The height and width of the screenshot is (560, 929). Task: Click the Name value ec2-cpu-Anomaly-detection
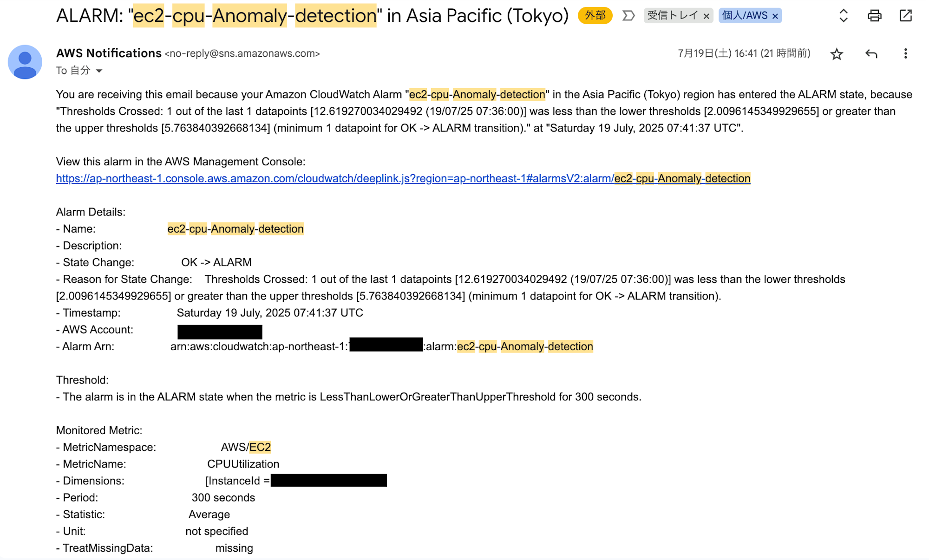236,229
